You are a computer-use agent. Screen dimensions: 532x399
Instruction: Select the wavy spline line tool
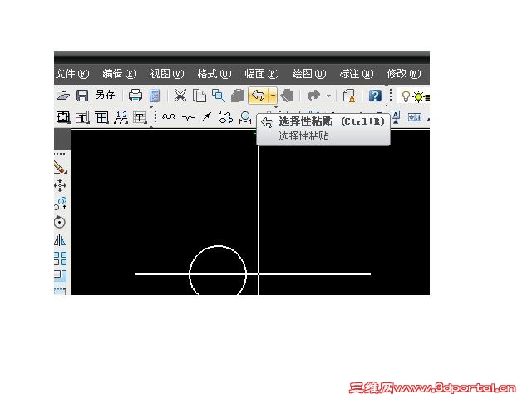[169, 117]
